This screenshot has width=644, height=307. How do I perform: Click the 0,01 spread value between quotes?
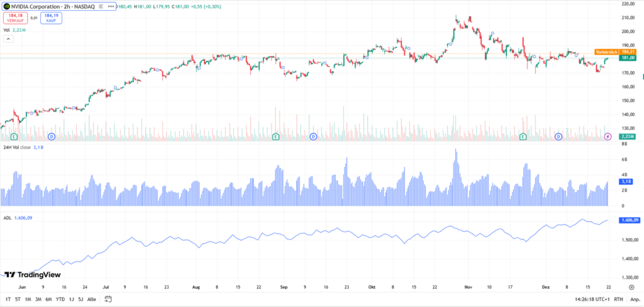tap(34, 18)
